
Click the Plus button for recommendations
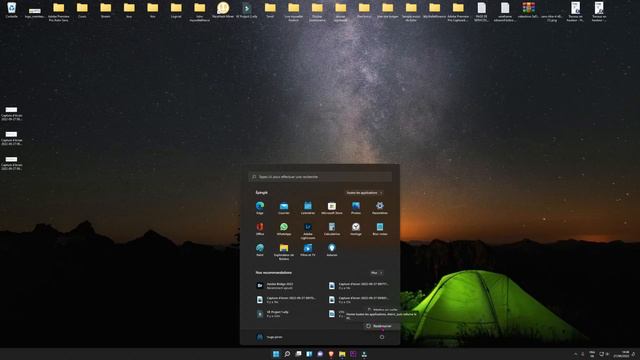(376, 273)
